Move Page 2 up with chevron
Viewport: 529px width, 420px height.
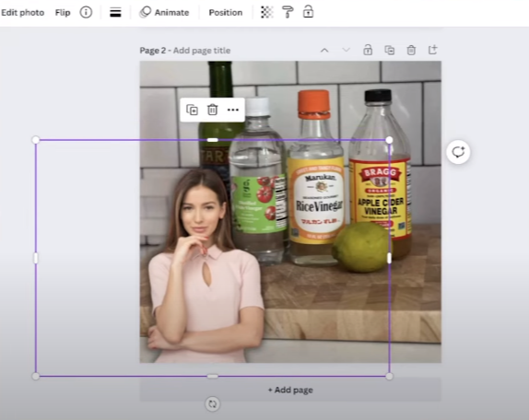[x=324, y=51]
